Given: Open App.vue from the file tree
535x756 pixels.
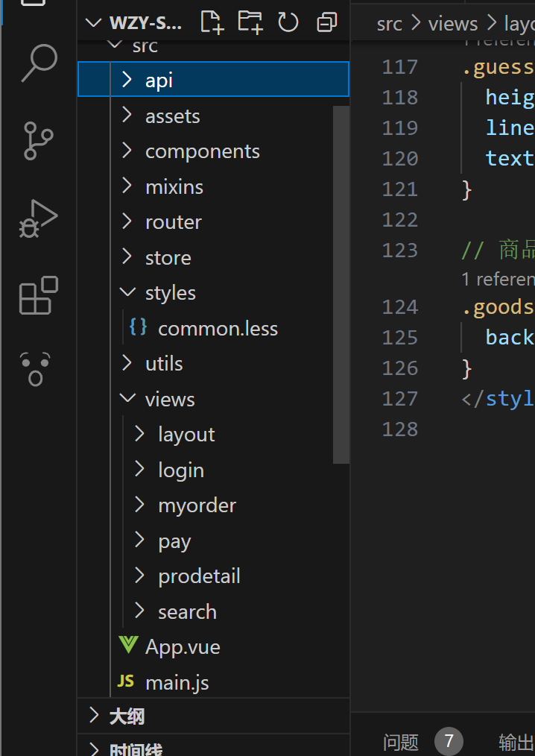Looking at the screenshot, I should coord(183,646).
